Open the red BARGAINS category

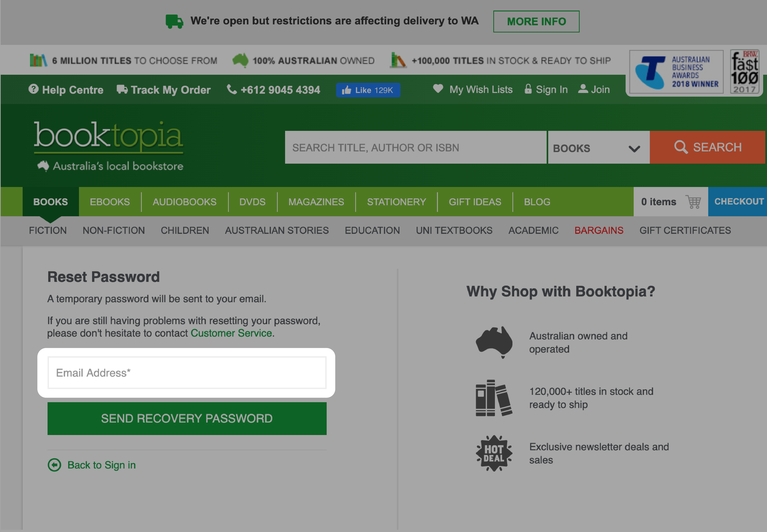point(599,230)
